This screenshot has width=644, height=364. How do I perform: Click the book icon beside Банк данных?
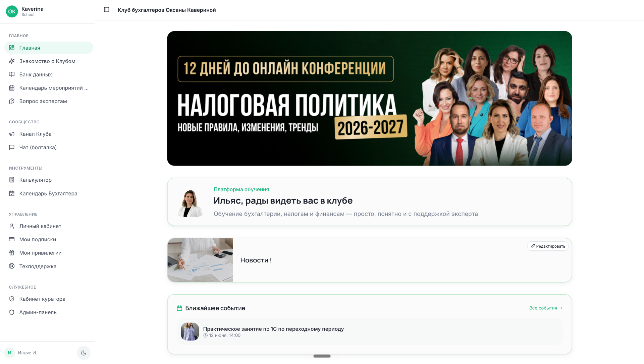(x=12, y=74)
